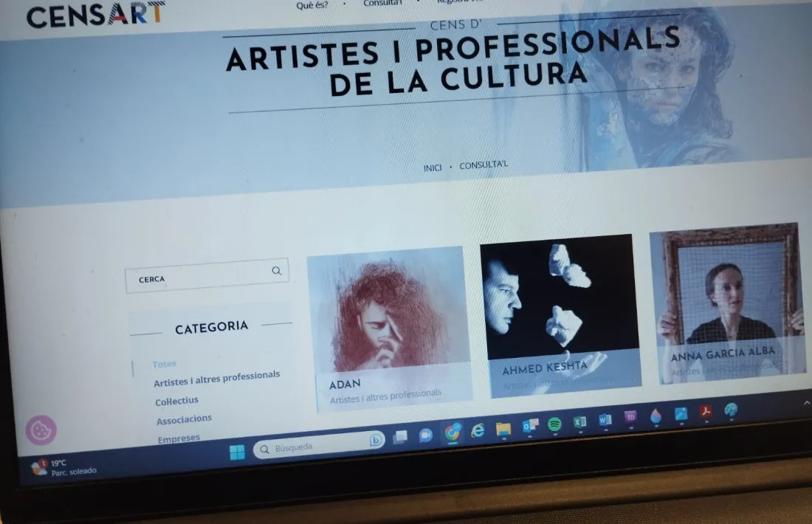Click the "INICI" navigation link
This screenshot has width=812, height=524.
(432, 167)
